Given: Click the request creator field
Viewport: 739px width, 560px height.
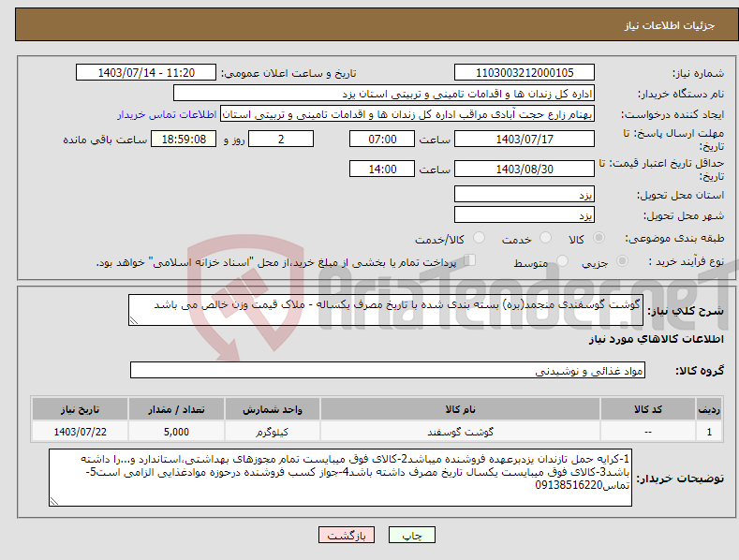Looking at the screenshot, I should point(407,114).
